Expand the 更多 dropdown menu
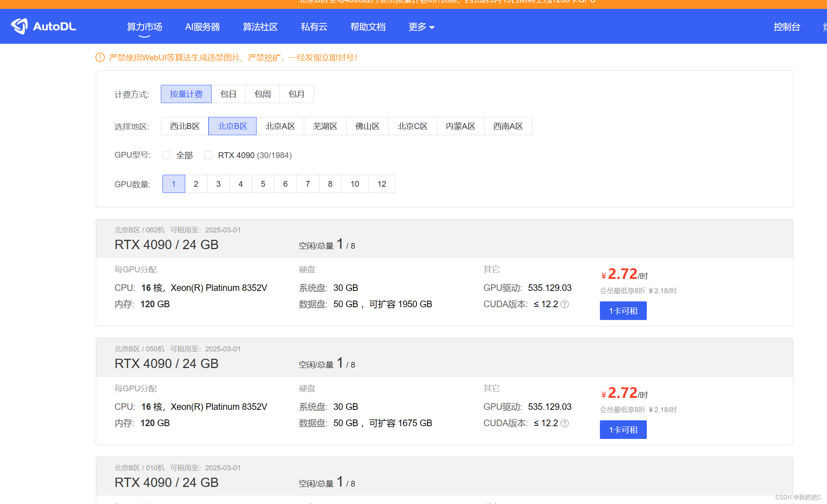Screen dimensions: 827x504 [421, 27]
